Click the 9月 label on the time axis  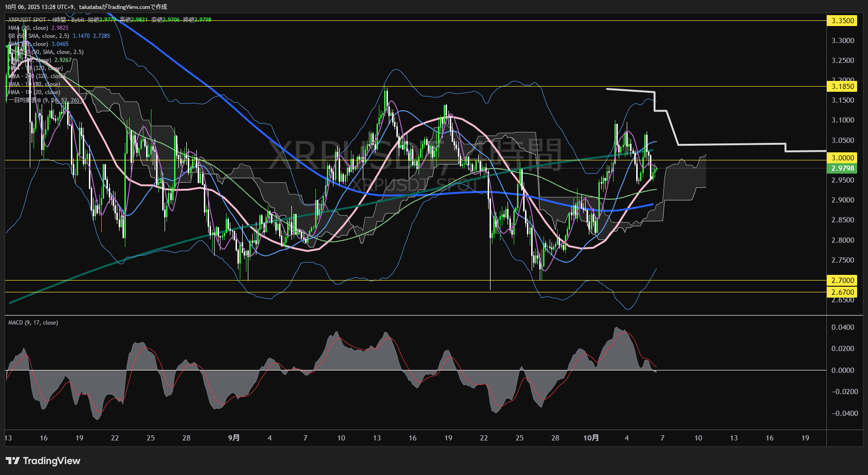[x=234, y=438]
